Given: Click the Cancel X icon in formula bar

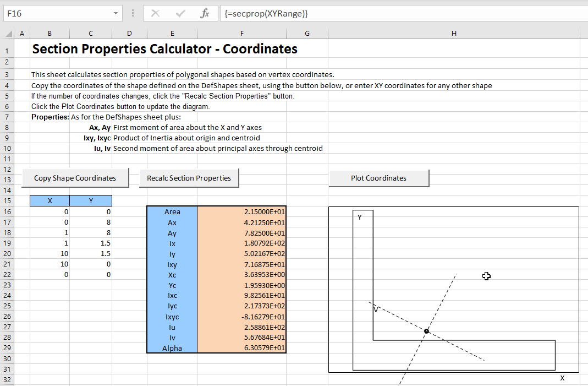Looking at the screenshot, I should 156,13.
